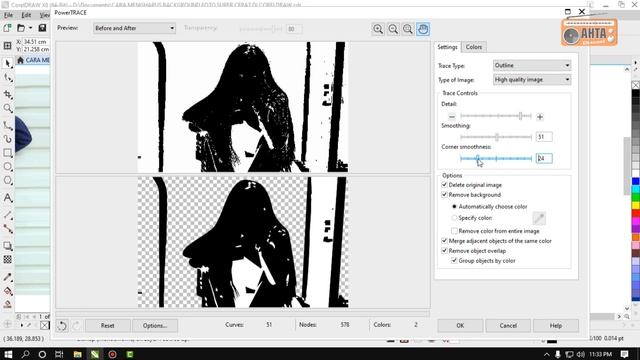This screenshot has height=360, width=640.
Task: Select the Zoom tool in CorelDRAW toolbox
Action: [8, 108]
